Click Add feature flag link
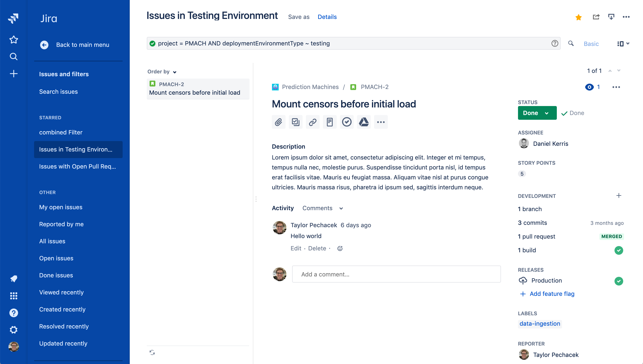The image size is (643, 364). pos(552,294)
